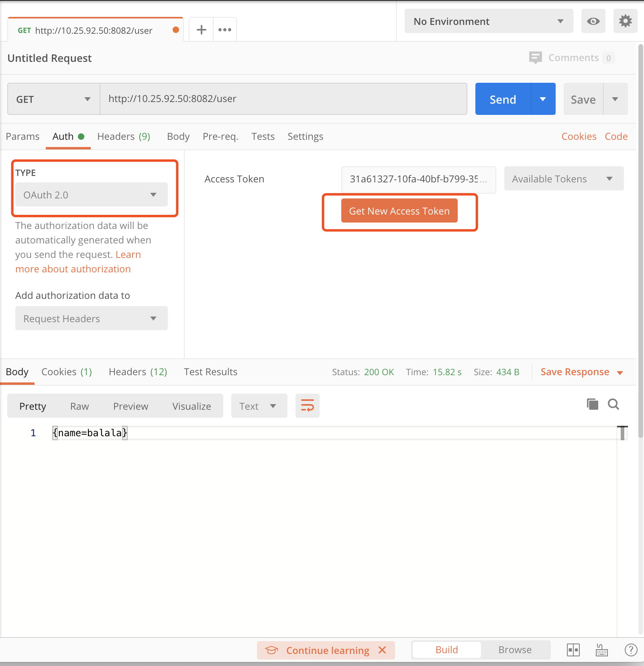The image size is (644, 666).
Task: Dismiss the Continue learning banner
Action: (x=382, y=650)
